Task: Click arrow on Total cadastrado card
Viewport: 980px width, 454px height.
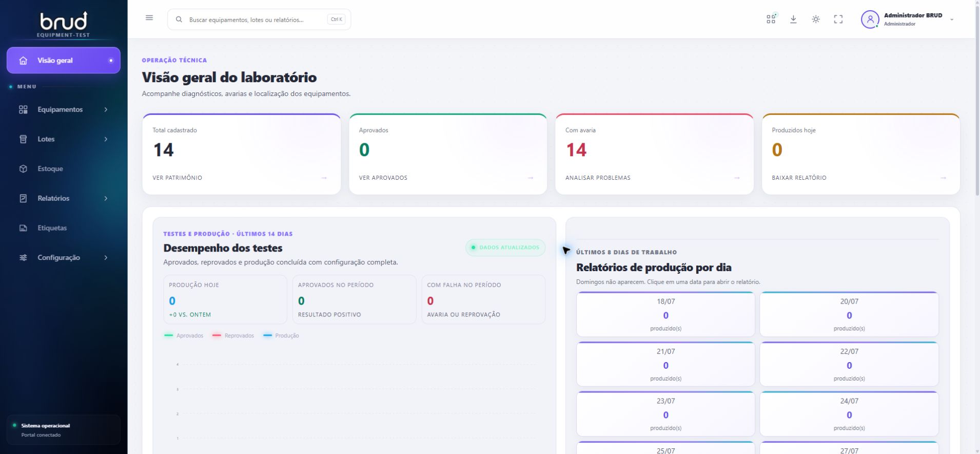Action: pos(324,178)
